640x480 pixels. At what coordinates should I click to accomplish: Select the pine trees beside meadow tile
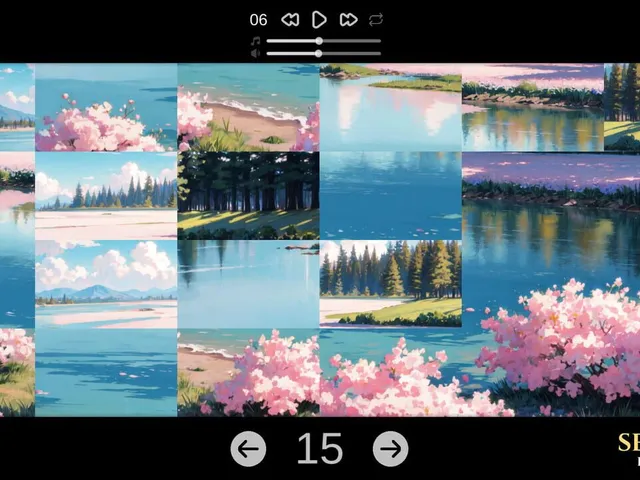coord(391,284)
